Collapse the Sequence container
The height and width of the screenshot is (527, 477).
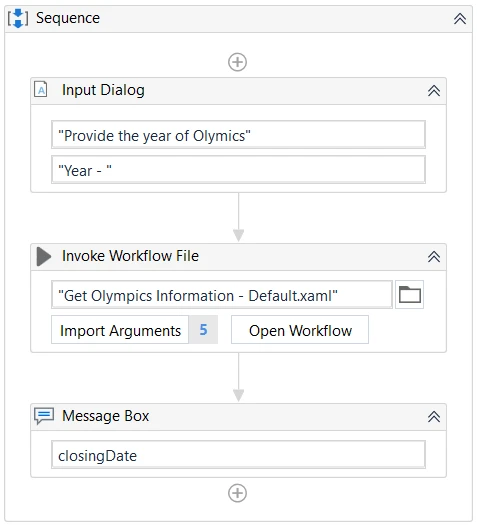pos(460,18)
